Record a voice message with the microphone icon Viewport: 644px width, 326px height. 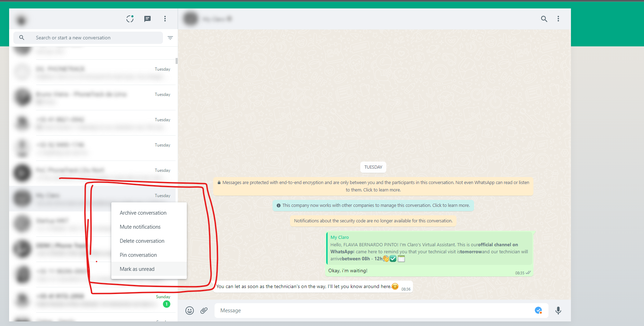[x=558, y=311]
